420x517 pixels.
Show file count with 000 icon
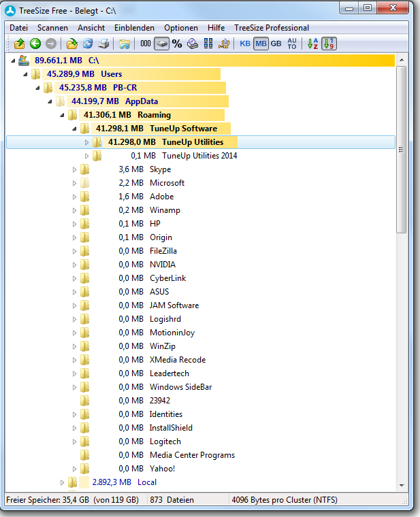click(x=146, y=44)
